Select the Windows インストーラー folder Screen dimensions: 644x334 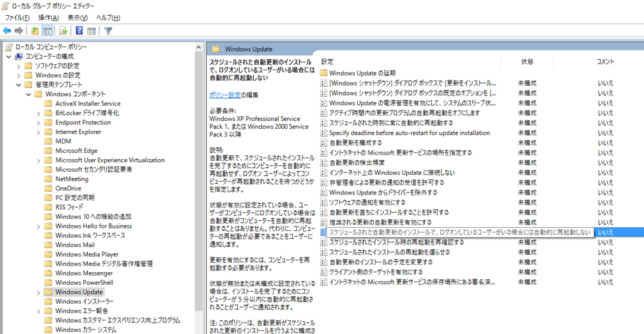(84, 301)
